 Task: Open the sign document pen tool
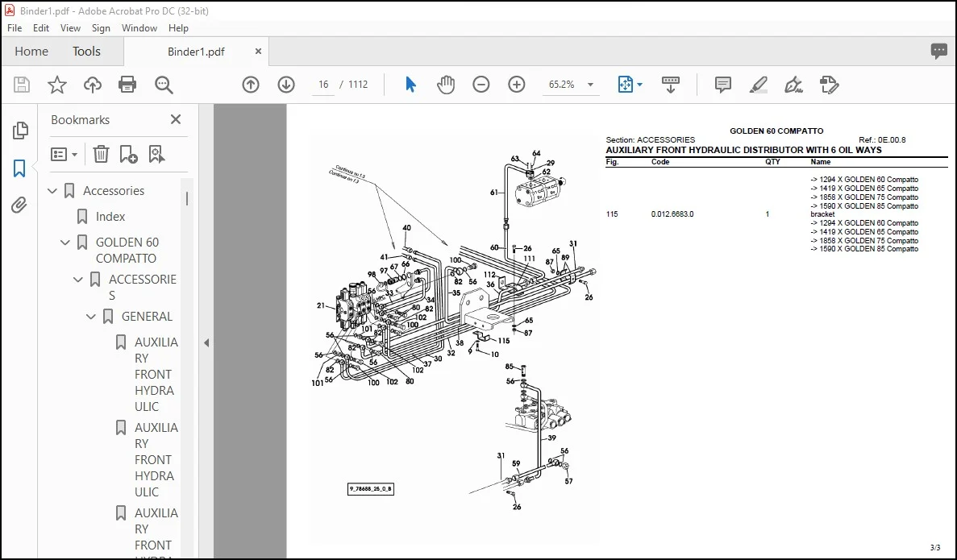tap(793, 85)
